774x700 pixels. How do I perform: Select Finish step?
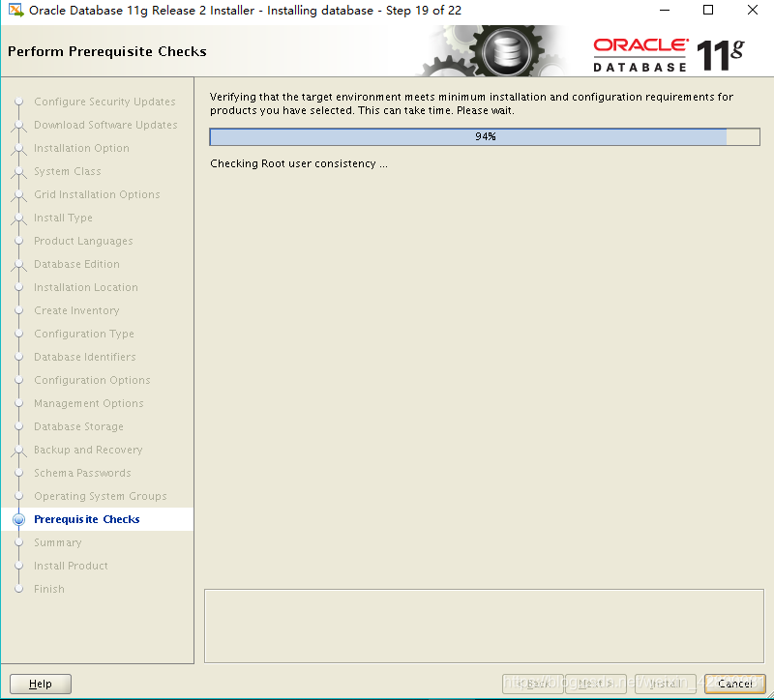[49, 589]
